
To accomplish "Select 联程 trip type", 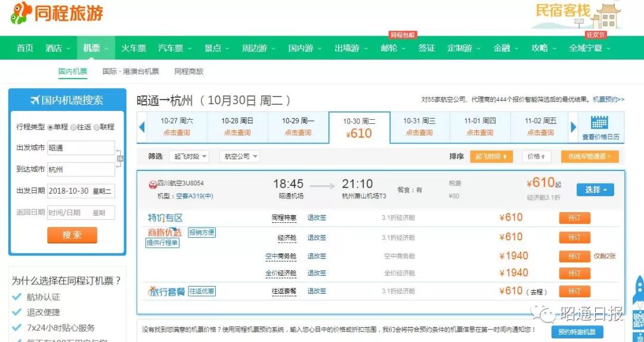I will tap(97, 128).
